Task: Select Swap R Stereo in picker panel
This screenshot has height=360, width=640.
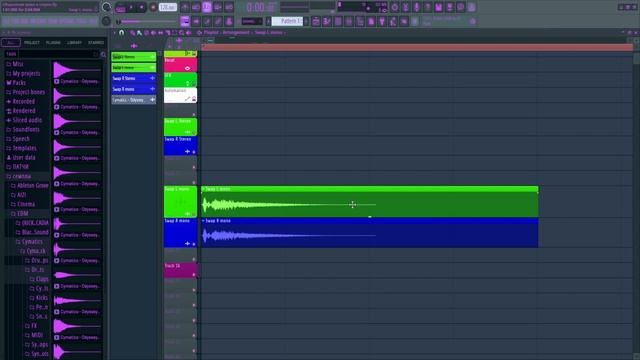Action: [133, 78]
